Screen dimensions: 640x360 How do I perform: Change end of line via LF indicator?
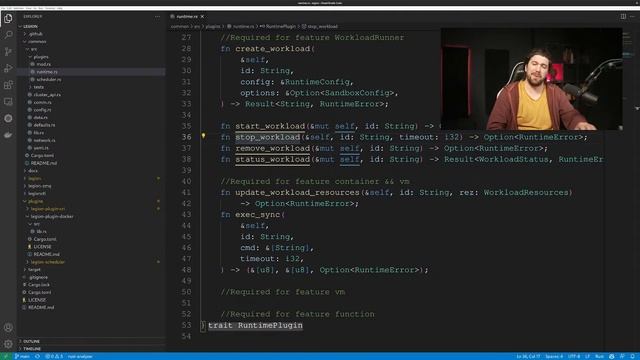click(587, 356)
